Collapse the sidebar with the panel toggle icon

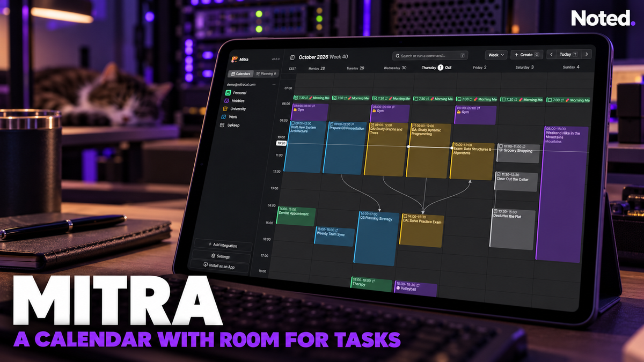[292, 57]
